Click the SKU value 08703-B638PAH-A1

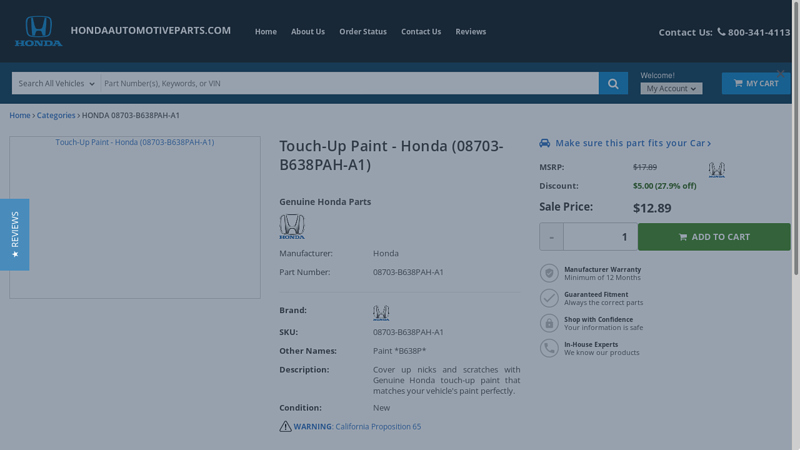point(408,332)
